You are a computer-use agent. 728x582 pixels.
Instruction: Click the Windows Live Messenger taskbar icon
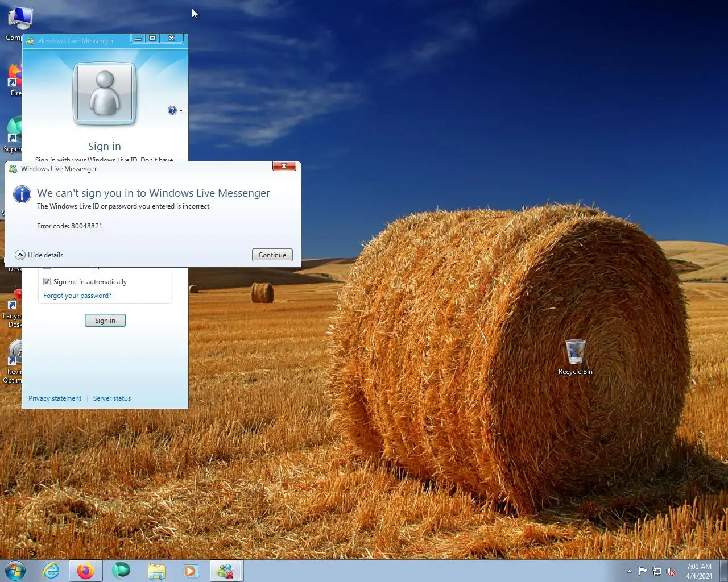(x=226, y=571)
